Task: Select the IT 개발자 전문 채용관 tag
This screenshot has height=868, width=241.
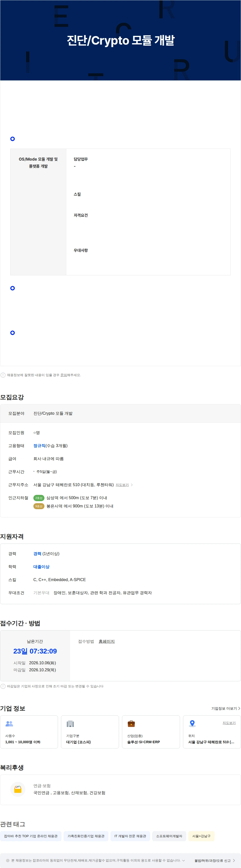Action: tap(130, 836)
